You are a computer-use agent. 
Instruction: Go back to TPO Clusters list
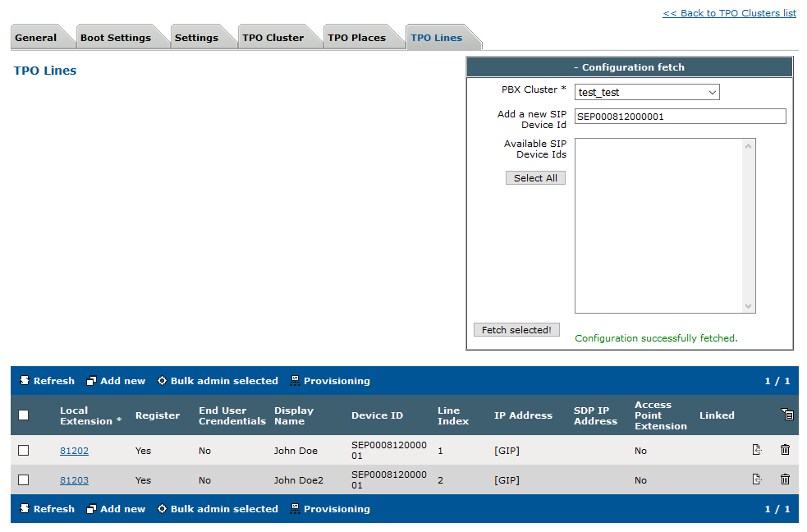click(729, 13)
